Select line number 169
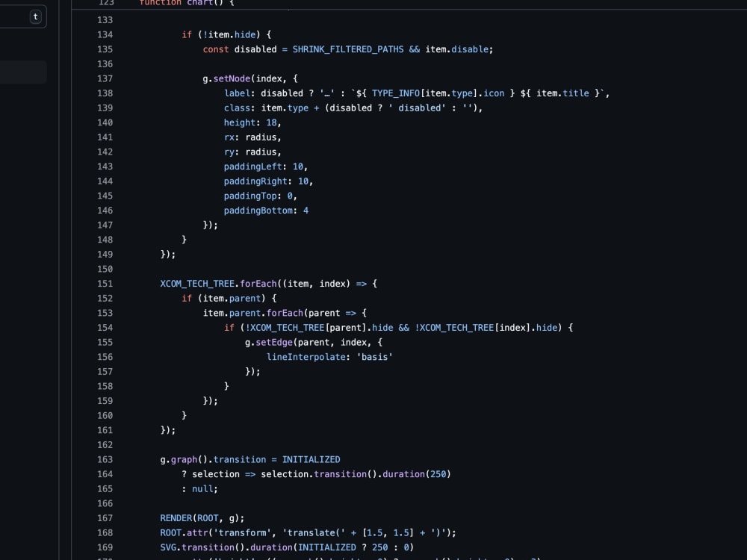This screenshot has height=560, width=747. (105, 547)
